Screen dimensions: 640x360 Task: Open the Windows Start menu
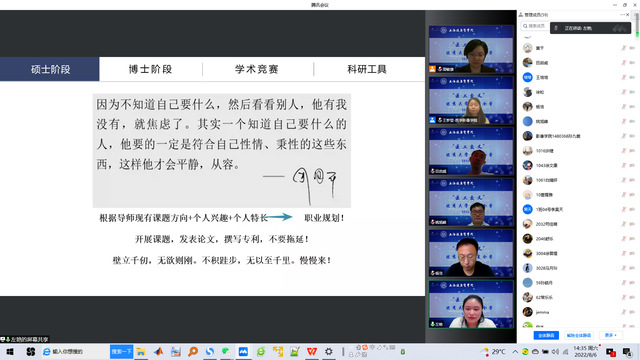pos(10,351)
